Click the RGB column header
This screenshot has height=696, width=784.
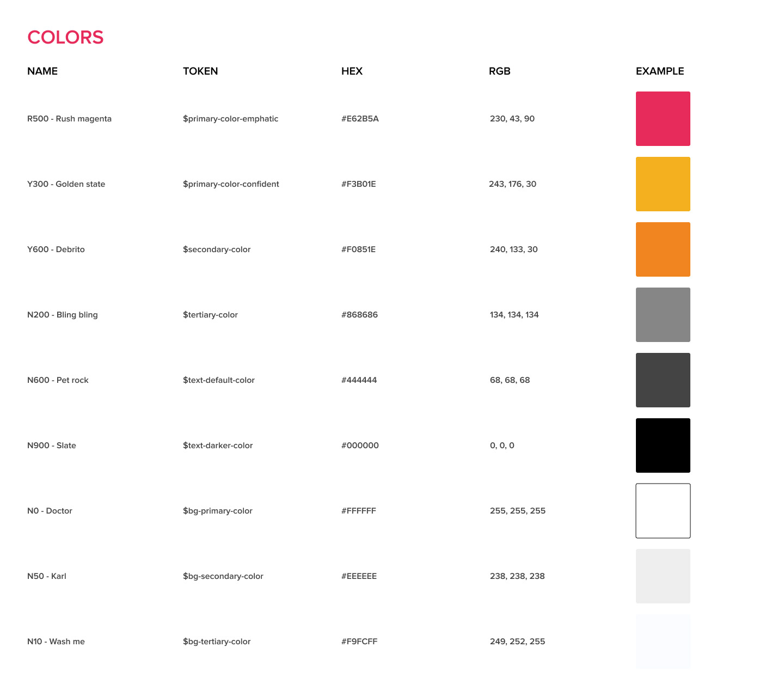(500, 71)
